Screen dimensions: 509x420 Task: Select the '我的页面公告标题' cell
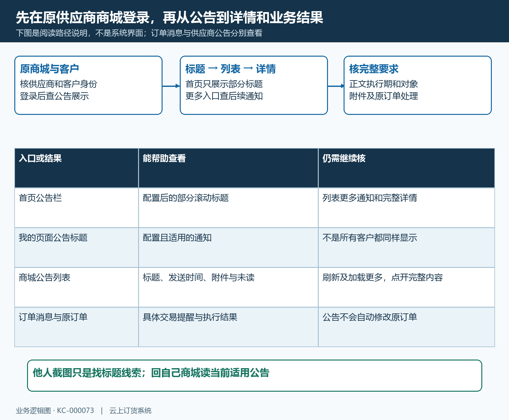coord(76,248)
